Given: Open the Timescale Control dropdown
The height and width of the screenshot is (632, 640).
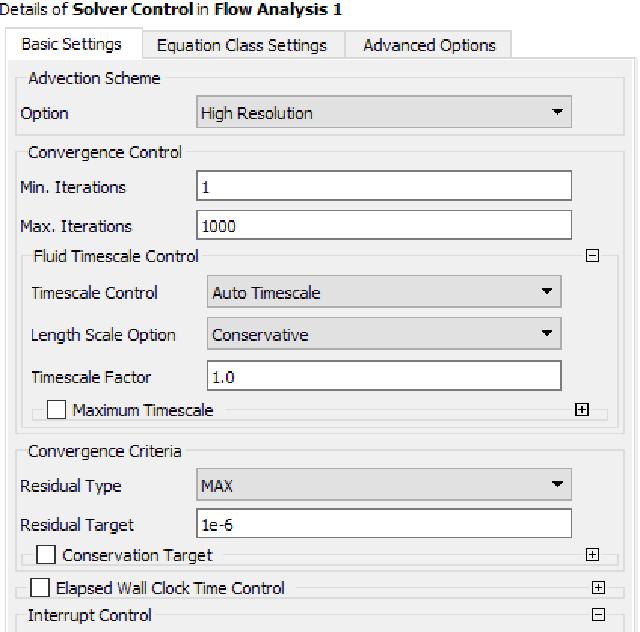Looking at the screenshot, I should coord(384,292).
